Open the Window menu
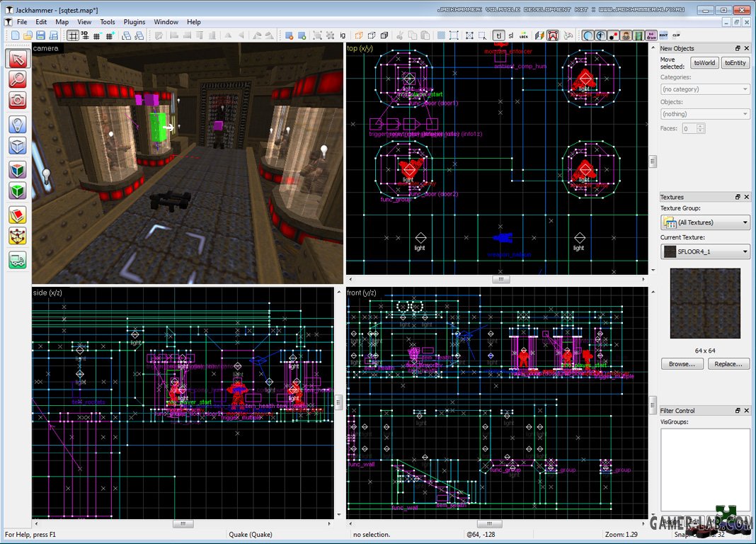The width and height of the screenshot is (756, 544). pos(166,22)
